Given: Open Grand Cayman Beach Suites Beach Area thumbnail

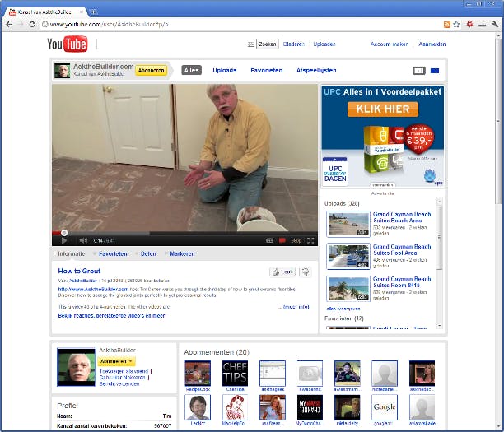Looking at the screenshot, I should click(348, 224).
